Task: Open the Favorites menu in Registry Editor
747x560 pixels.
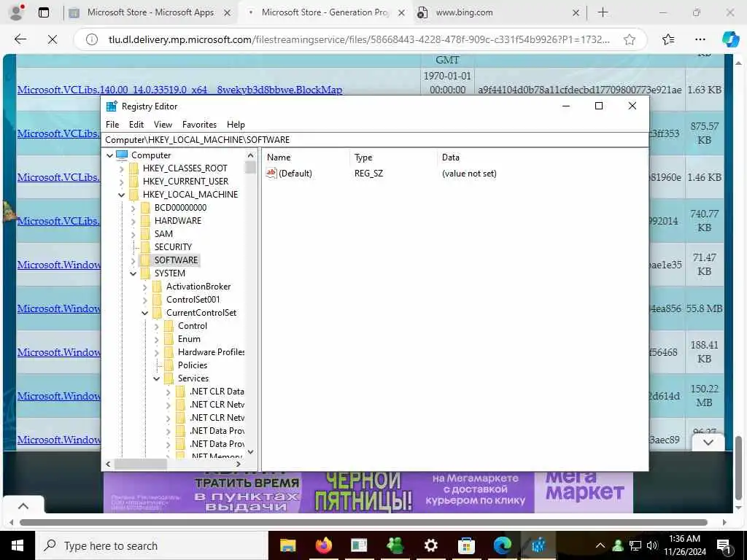Action: click(199, 124)
